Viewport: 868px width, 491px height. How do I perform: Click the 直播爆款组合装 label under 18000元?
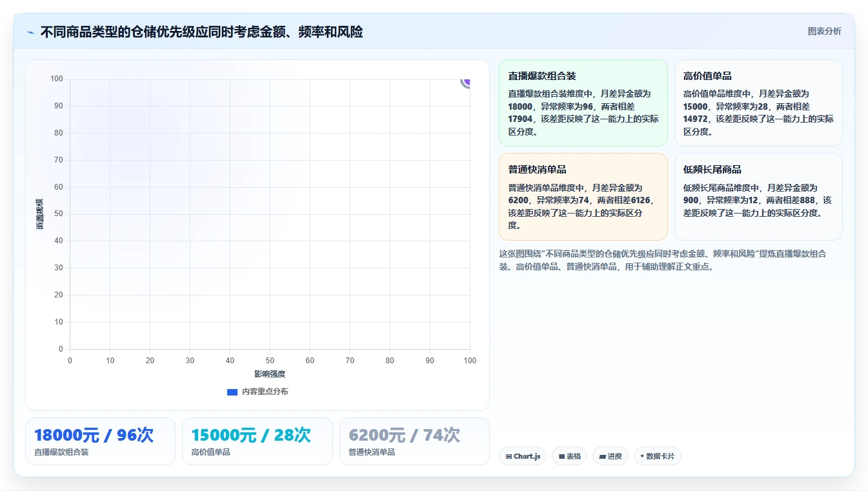(61, 452)
